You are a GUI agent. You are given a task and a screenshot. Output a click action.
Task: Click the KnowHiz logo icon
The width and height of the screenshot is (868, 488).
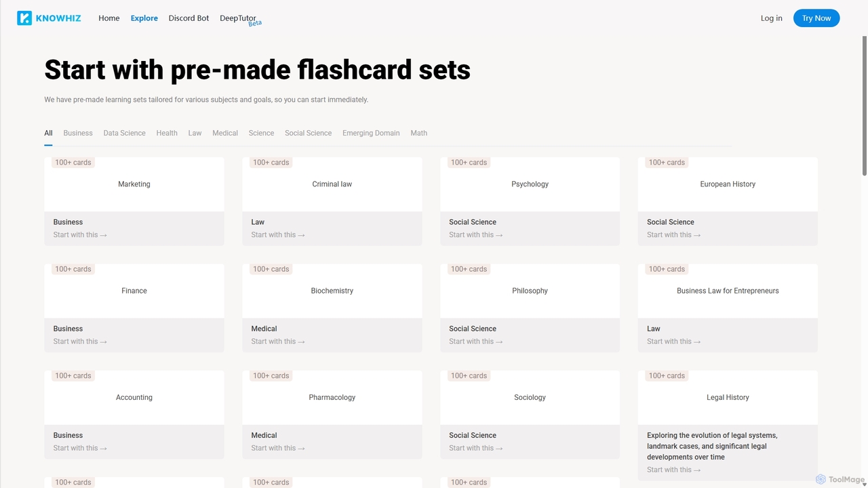(24, 18)
